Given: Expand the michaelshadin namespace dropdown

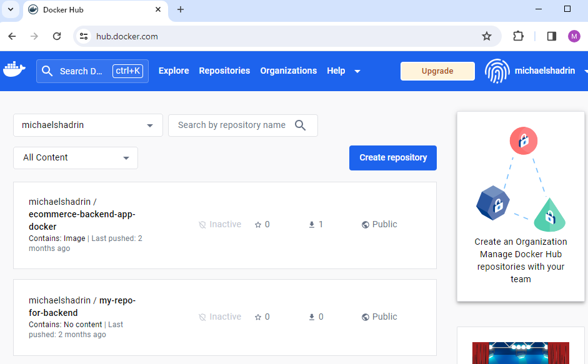Looking at the screenshot, I should coord(88,125).
